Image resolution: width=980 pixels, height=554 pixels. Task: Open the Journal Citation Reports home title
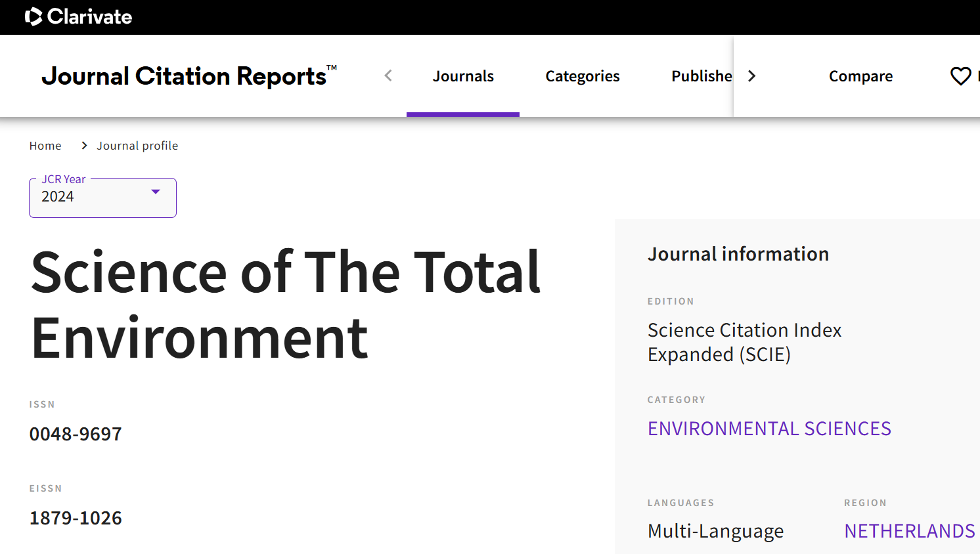189,76
